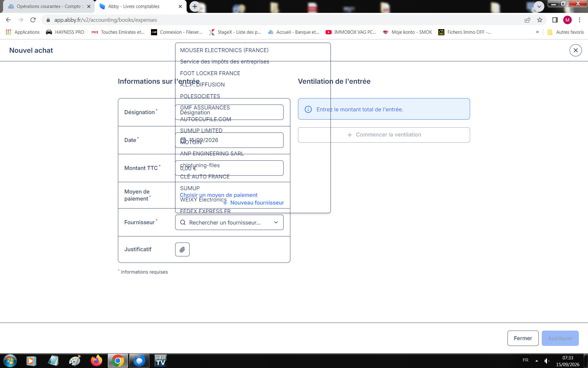Screen dimensions: 588x368
Task: Switch to the Abby - Livres comptables tab
Action: tap(141, 6)
